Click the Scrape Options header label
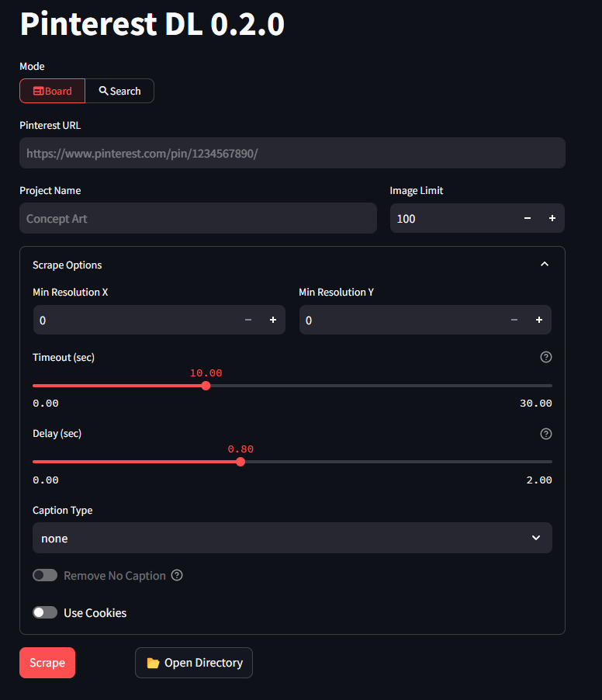The height and width of the screenshot is (700, 602). [67, 265]
